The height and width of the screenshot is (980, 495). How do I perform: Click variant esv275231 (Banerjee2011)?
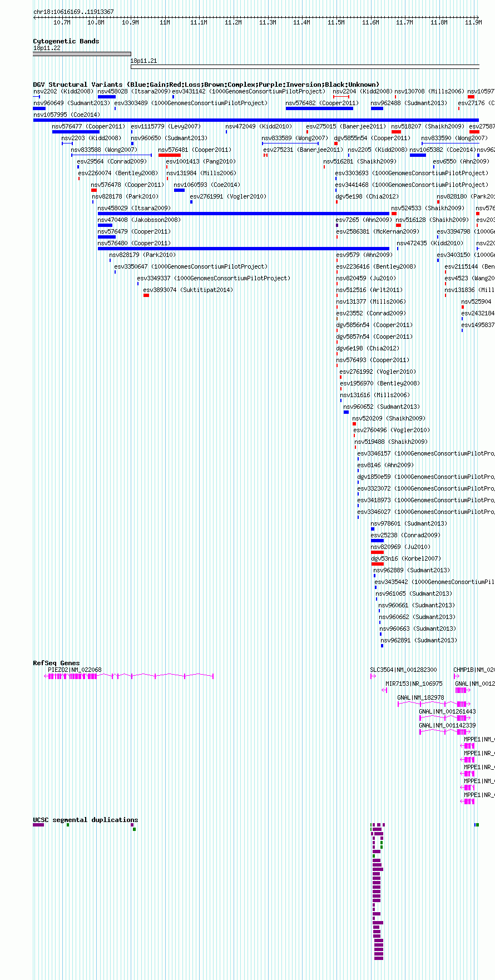(x=304, y=150)
